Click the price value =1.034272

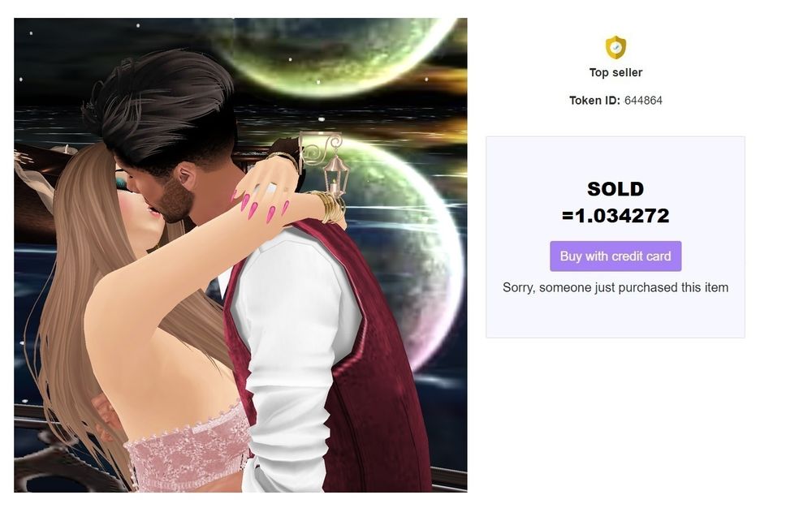[x=615, y=216]
